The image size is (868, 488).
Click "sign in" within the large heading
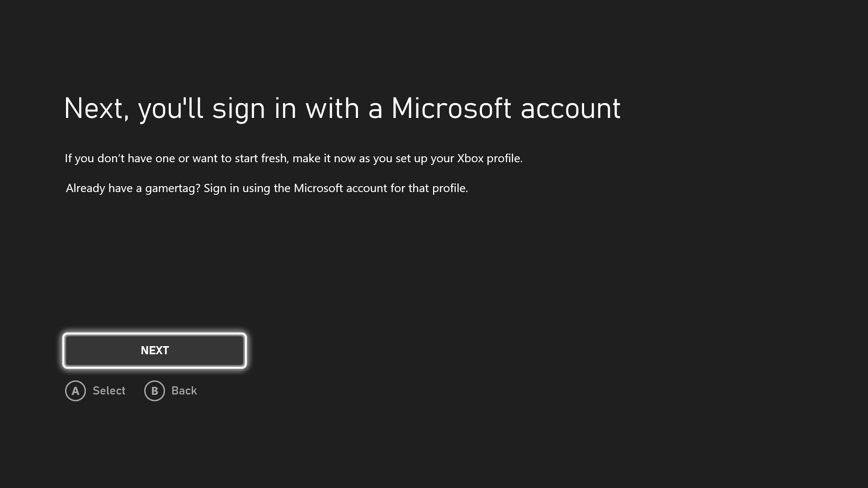pos(254,109)
